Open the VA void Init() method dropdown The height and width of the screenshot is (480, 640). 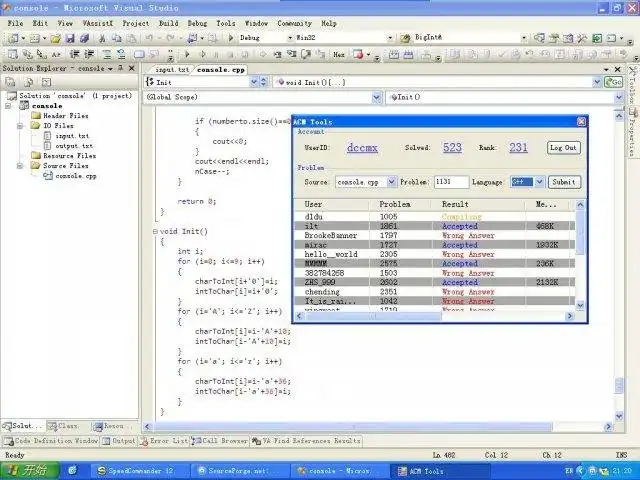coord(597,82)
